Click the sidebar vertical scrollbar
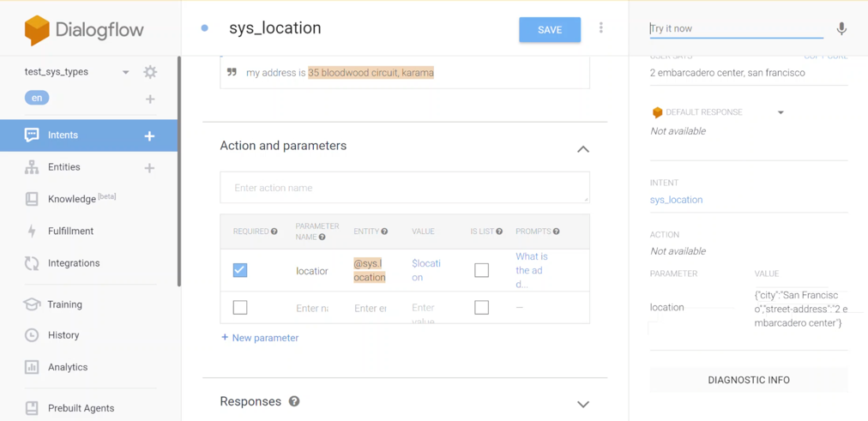The image size is (868, 421). coord(179,171)
